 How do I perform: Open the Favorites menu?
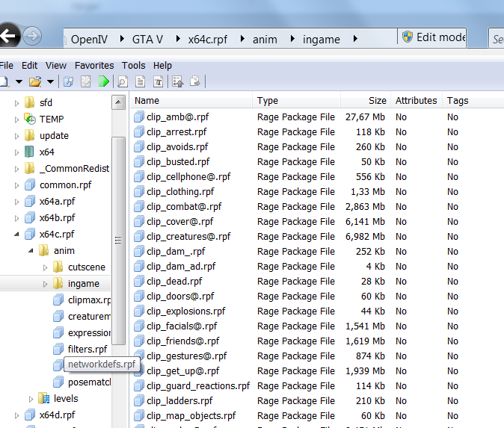94,65
